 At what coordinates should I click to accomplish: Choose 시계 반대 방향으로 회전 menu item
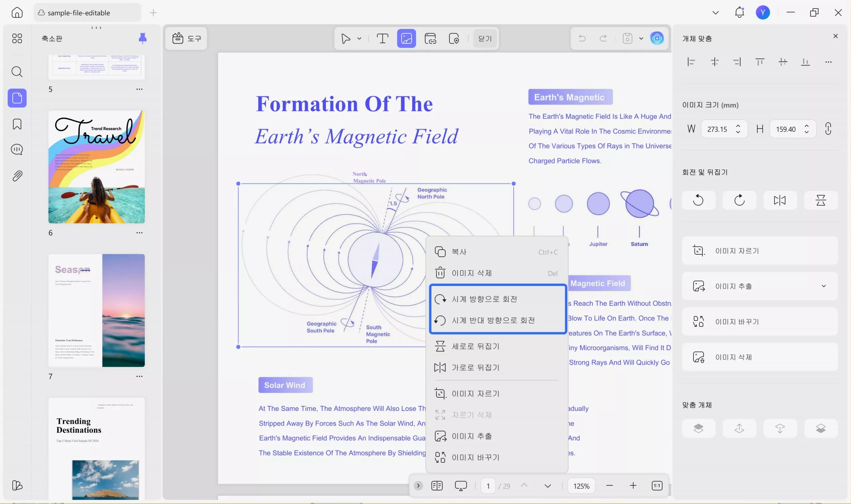[497, 320]
